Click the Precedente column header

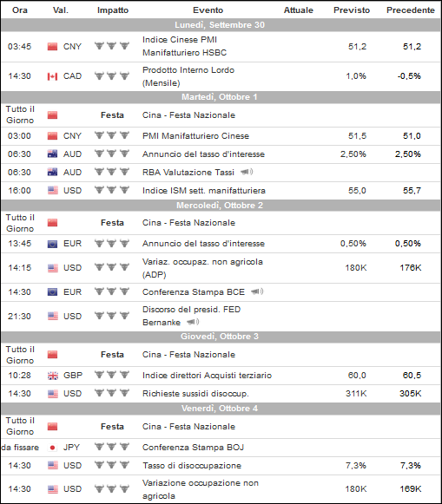[x=411, y=10]
